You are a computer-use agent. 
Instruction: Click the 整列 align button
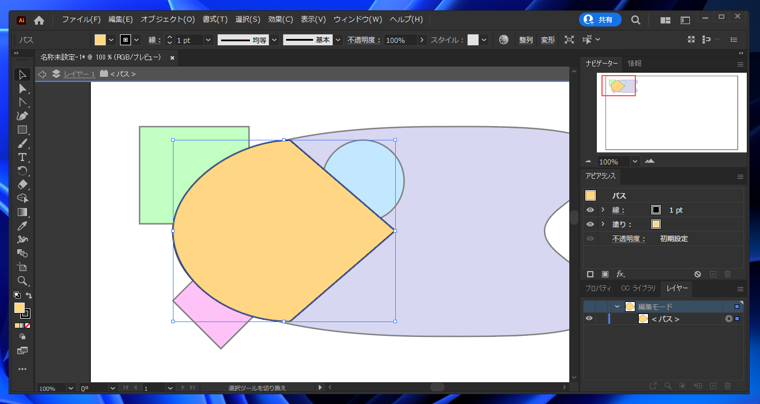coord(526,40)
